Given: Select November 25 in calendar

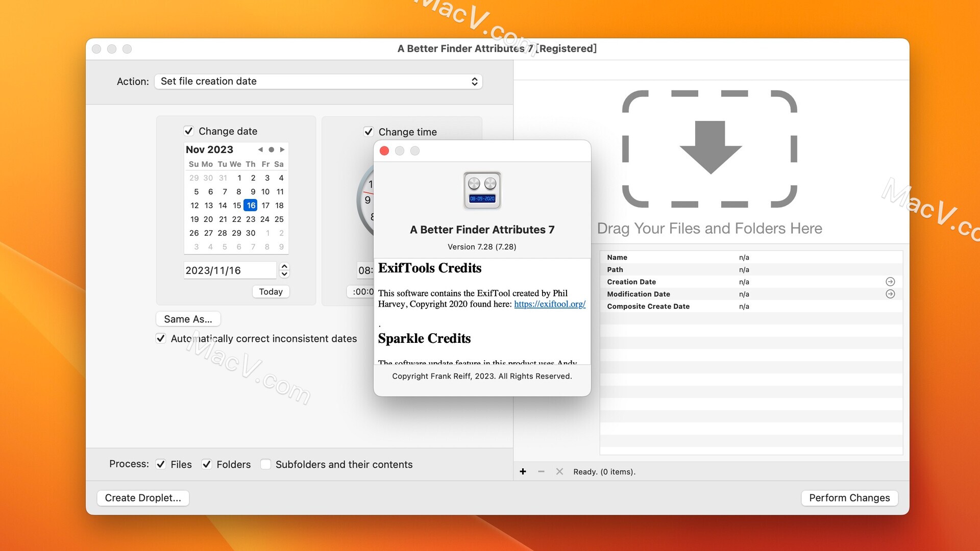Looking at the screenshot, I should click(279, 219).
